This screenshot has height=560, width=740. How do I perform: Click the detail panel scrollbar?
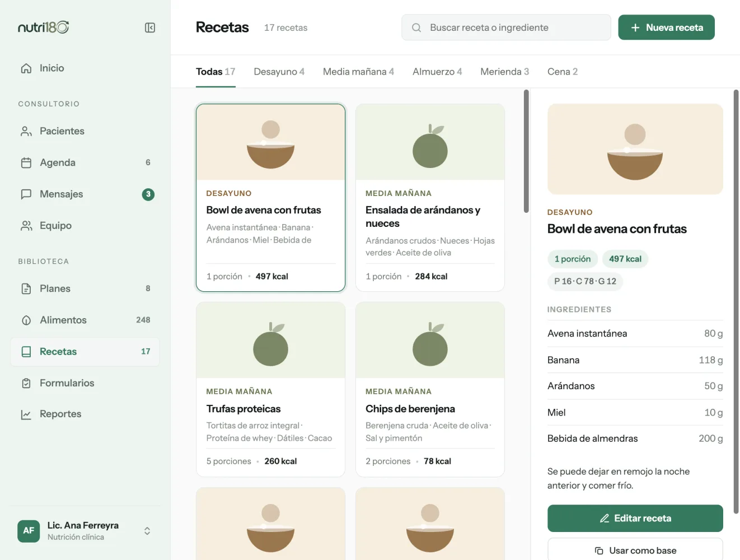click(736, 301)
